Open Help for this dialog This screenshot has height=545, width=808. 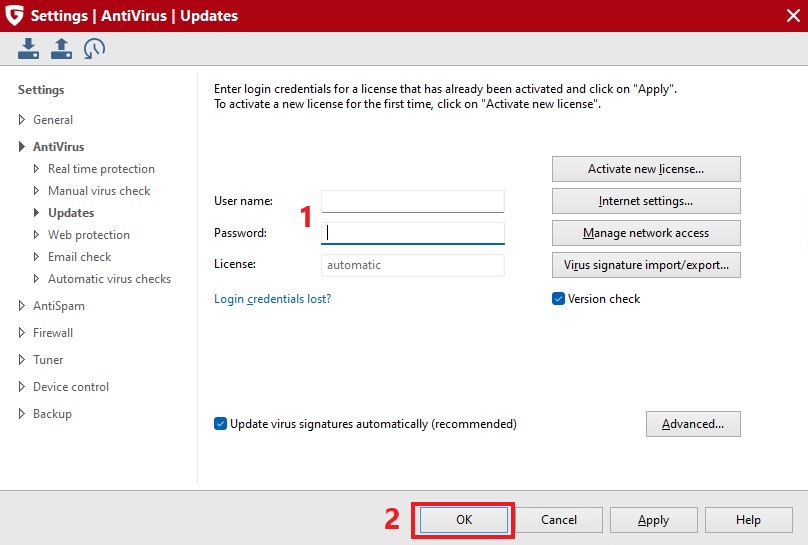click(748, 520)
